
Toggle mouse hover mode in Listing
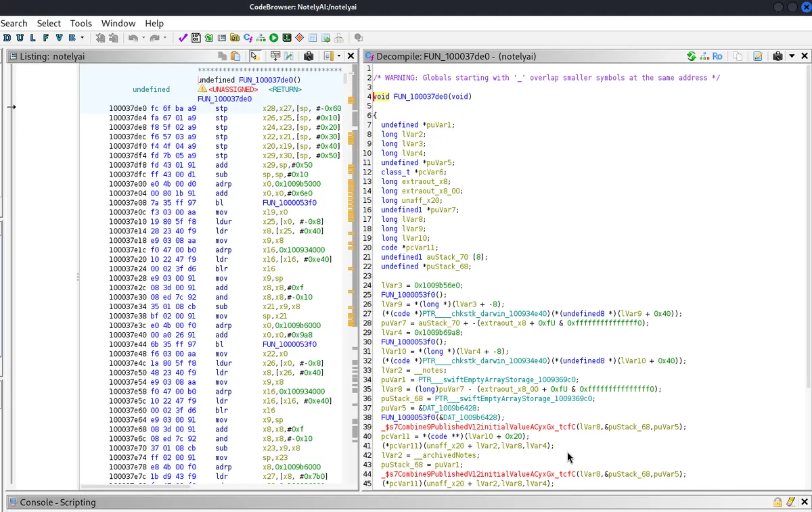click(x=255, y=56)
